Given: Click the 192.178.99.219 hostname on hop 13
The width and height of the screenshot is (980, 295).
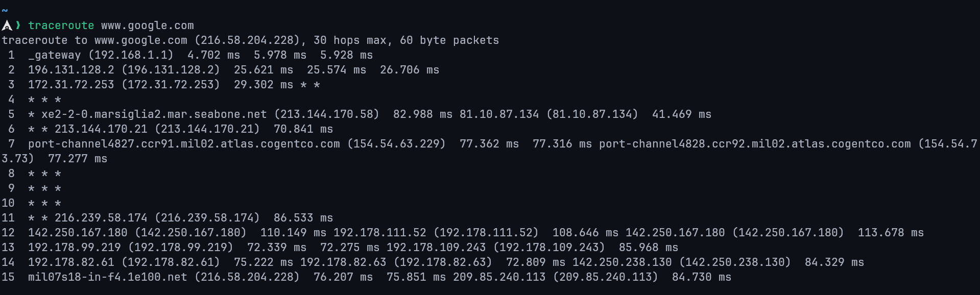Looking at the screenshot, I should (x=75, y=248).
